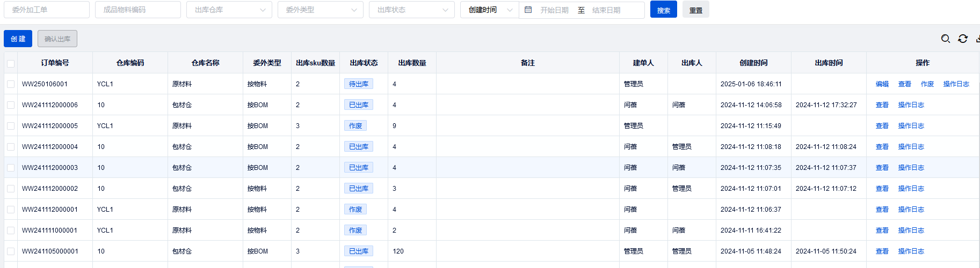Click the blue 创建 button

point(18,39)
